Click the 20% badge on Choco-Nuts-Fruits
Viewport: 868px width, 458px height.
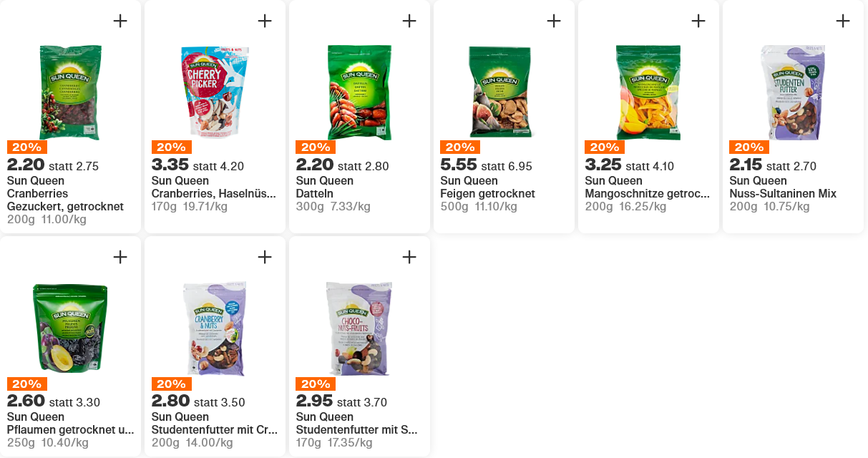(316, 384)
